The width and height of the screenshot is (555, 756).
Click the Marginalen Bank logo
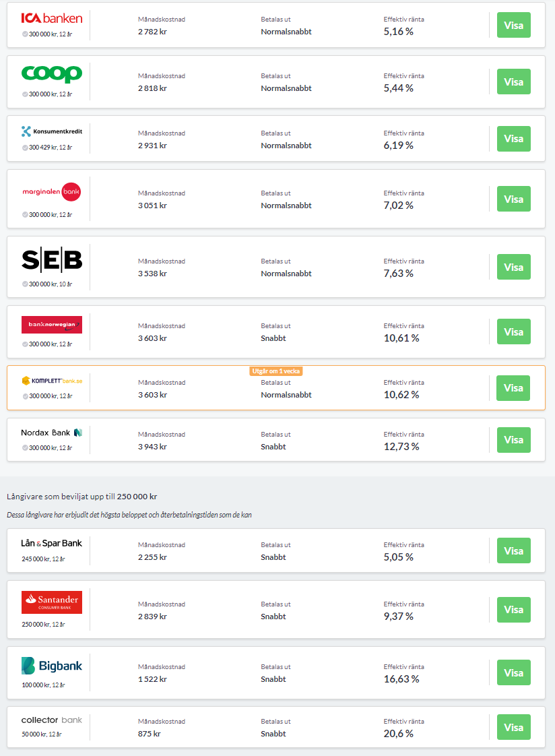tap(51, 192)
